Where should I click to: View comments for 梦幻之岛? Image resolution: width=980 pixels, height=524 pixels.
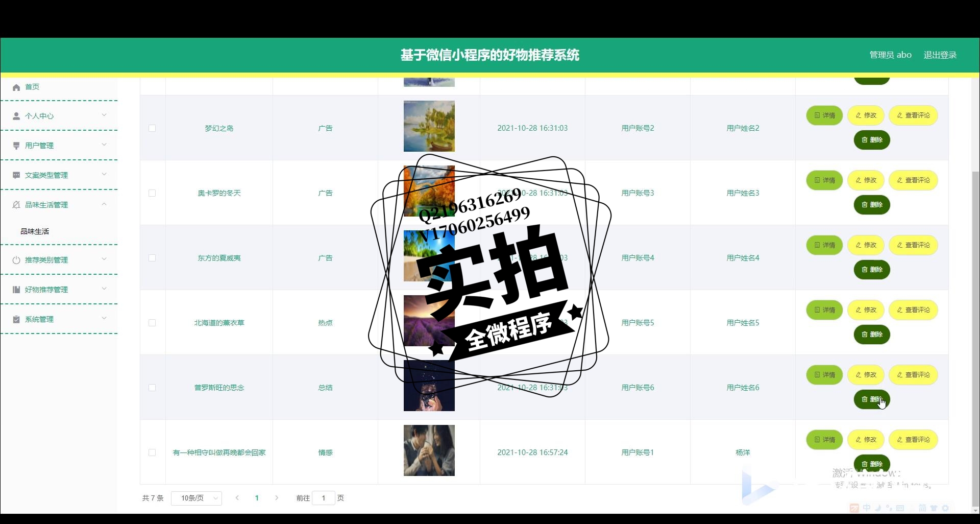pyautogui.click(x=913, y=115)
